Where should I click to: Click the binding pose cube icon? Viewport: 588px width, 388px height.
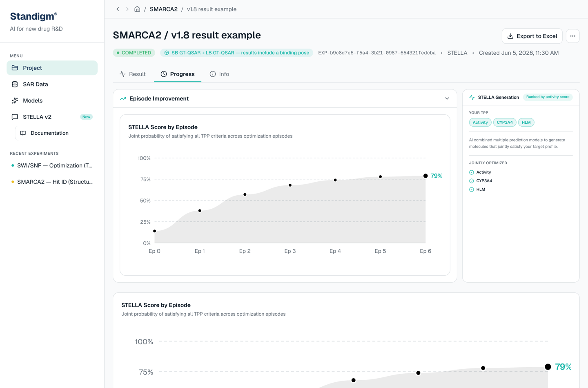[167, 53]
